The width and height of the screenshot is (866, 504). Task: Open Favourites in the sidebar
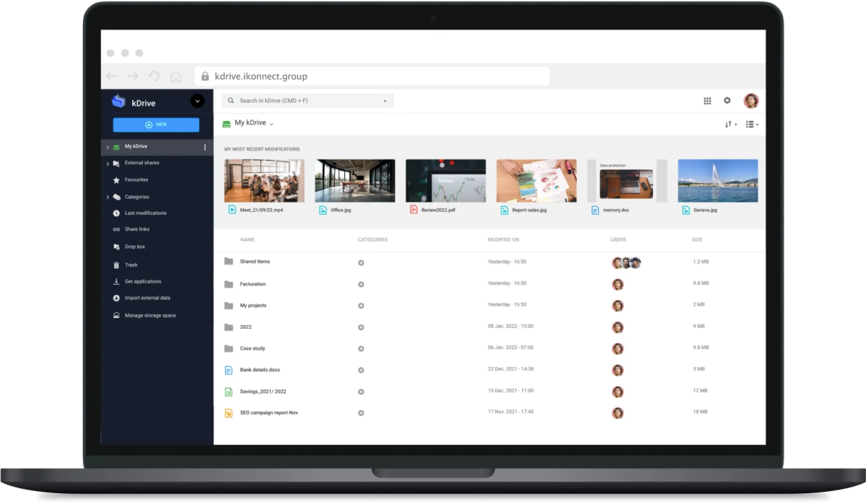coord(136,180)
